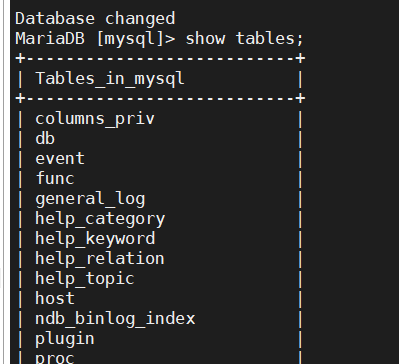This screenshot has height=364, width=399.
Task: Click the 'show tables;' command text
Action: tap(244, 38)
